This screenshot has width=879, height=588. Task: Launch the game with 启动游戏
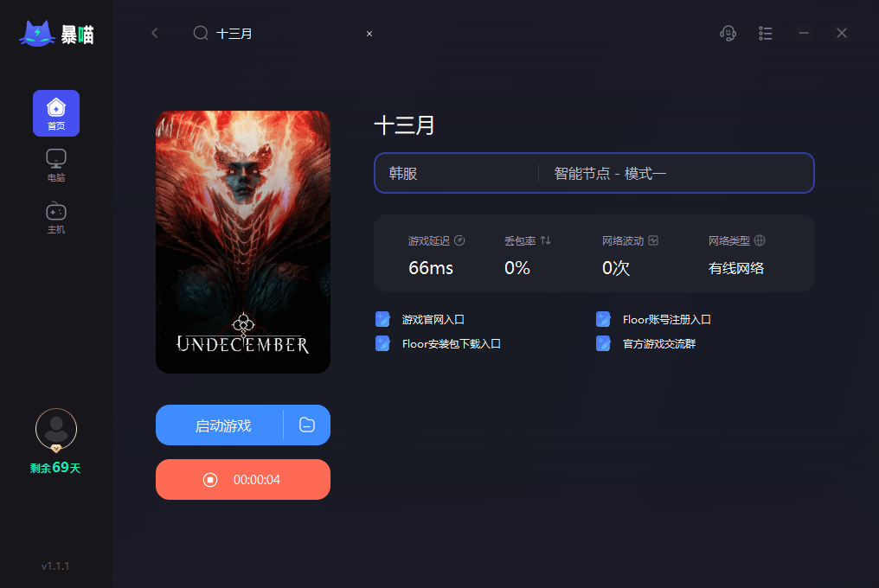pyautogui.click(x=220, y=425)
